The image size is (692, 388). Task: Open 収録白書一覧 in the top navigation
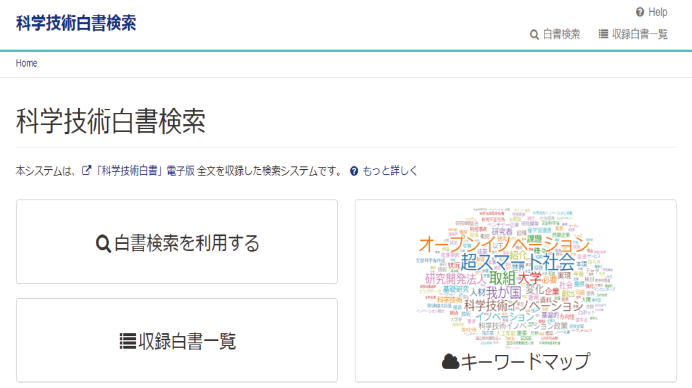point(639,34)
